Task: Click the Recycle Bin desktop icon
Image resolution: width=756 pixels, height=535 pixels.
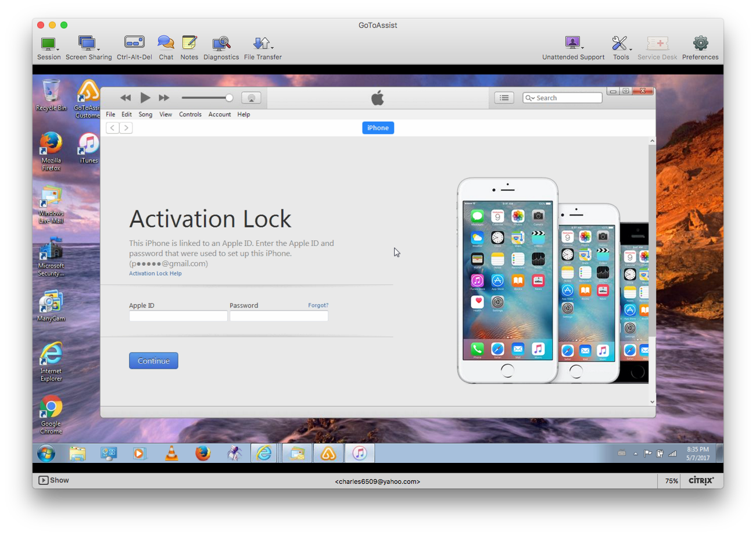Action: [51, 95]
